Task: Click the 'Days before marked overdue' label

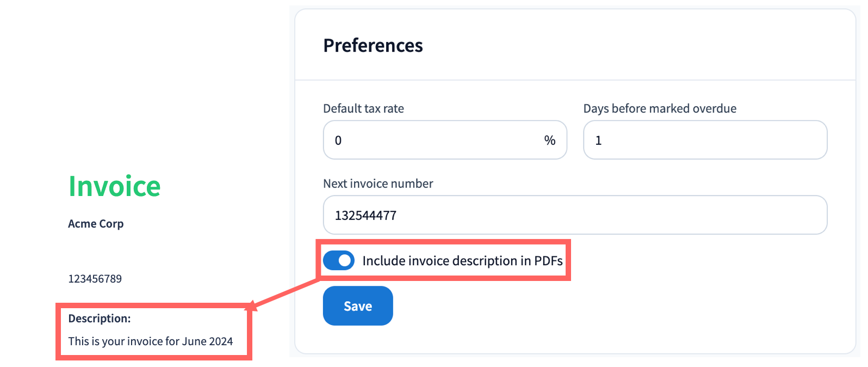Action: 660,109
